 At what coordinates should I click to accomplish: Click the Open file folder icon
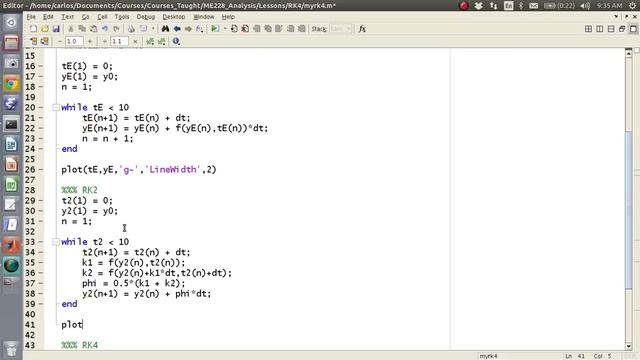click(44, 29)
